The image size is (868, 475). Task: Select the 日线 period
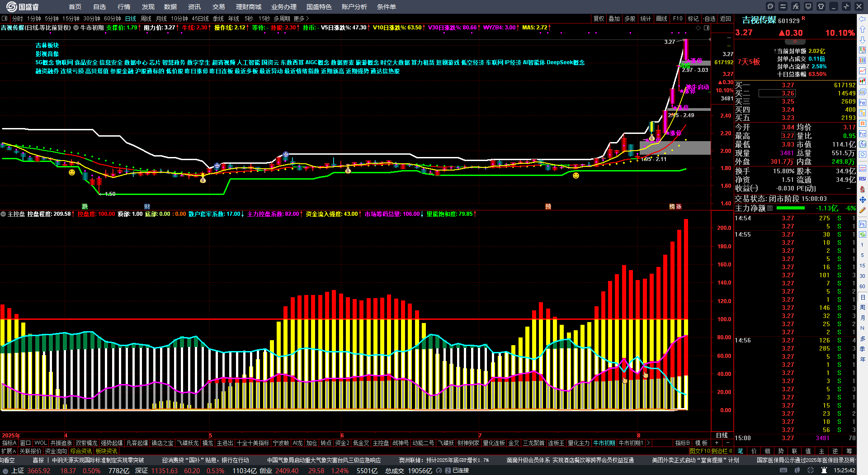pos(131,19)
